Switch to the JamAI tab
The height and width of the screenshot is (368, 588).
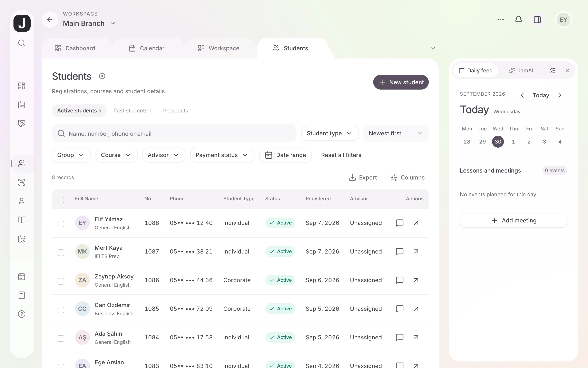[x=521, y=71]
